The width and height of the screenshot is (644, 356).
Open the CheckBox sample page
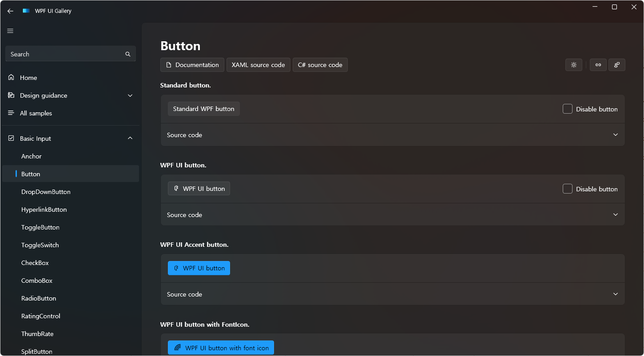tap(71, 263)
